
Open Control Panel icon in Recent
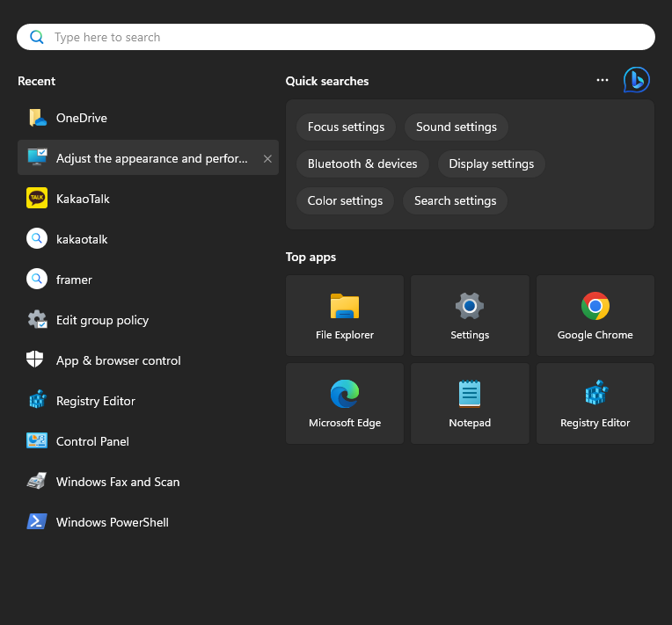pos(37,440)
